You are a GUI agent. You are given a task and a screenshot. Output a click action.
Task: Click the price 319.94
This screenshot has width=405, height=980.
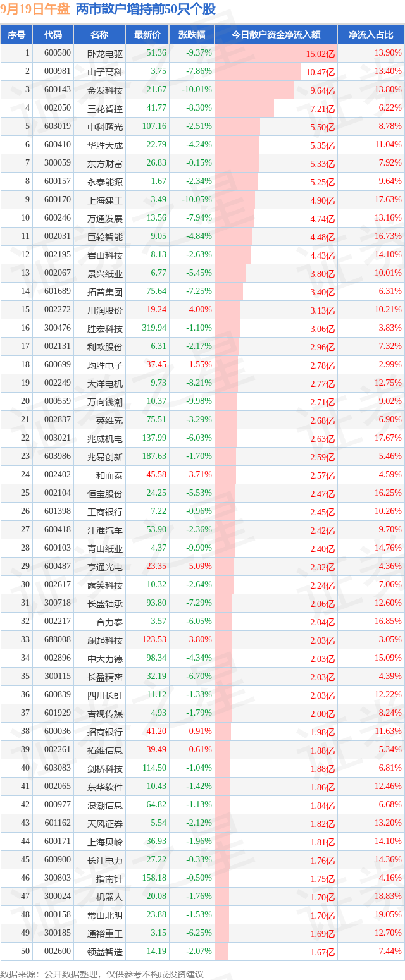154,328
